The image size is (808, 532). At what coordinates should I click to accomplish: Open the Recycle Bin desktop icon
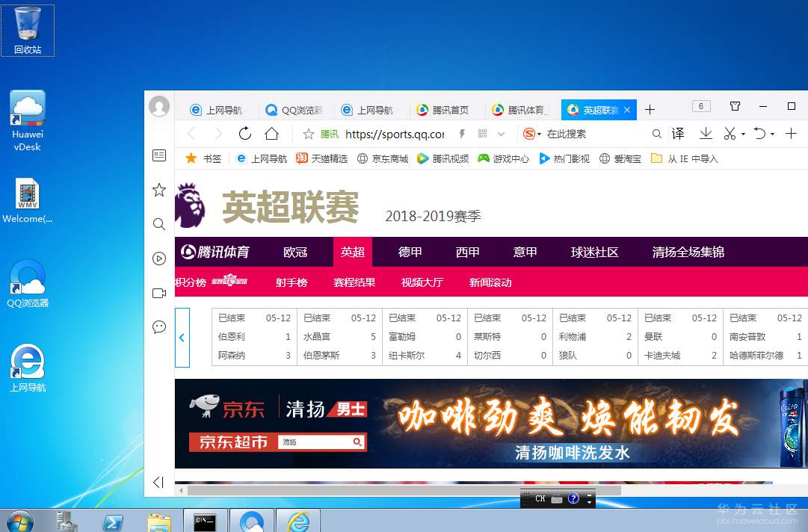tap(28, 31)
